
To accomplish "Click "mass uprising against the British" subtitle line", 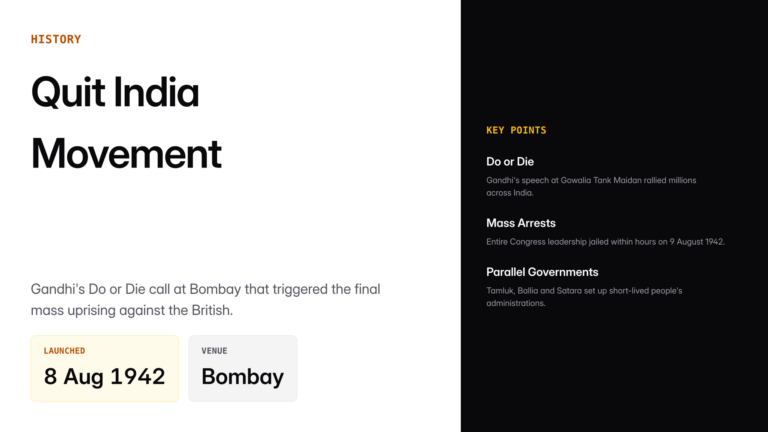I will click(x=132, y=311).
